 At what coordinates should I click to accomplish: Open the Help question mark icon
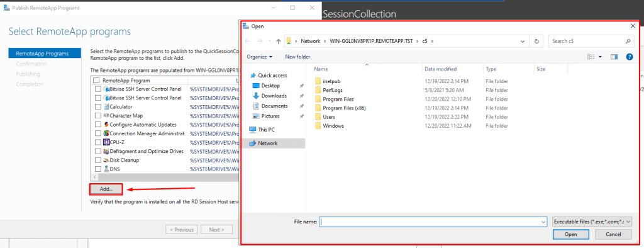point(629,57)
